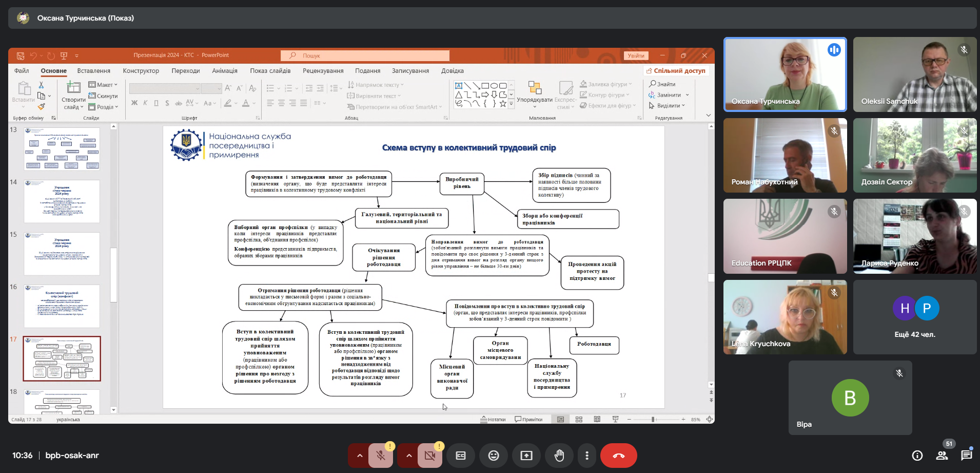Select the right arrow shape in shapes gallery
This screenshot has width=980, height=473.
[485, 94]
